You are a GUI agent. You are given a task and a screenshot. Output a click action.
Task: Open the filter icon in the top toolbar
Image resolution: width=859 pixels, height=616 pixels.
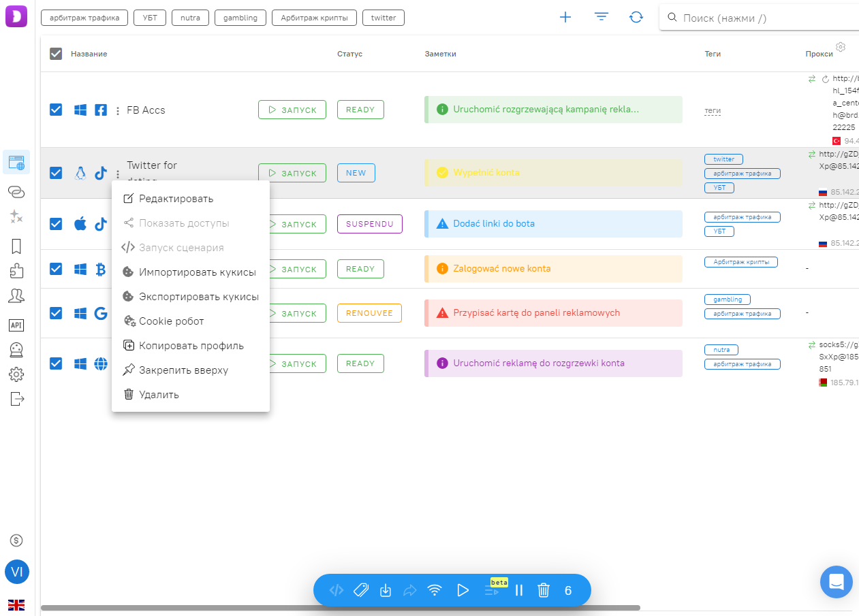click(601, 18)
